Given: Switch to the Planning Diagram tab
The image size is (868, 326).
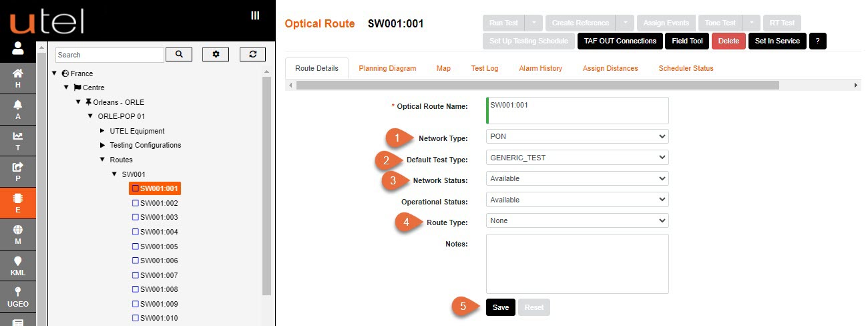Looking at the screenshot, I should pyautogui.click(x=387, y=68).
